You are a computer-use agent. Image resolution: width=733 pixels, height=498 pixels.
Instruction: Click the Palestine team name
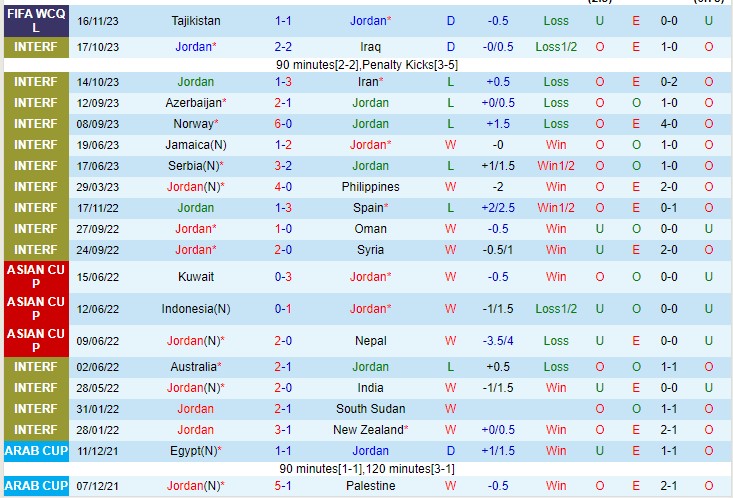pyautogui.click(x=370, y=486)
